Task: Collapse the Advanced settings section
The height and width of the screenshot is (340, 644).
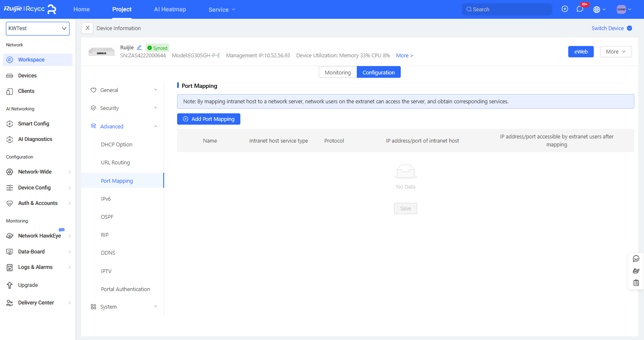Action: click(x=123, y=127)
